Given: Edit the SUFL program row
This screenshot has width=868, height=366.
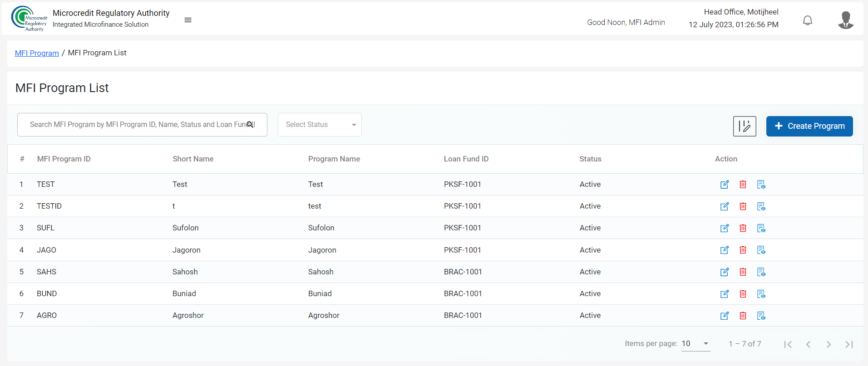Looking at the screenshot, I should tap(725, 228).
